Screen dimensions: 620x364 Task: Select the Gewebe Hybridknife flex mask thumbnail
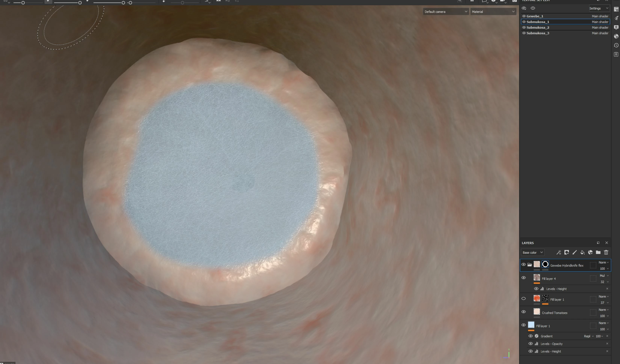coord(545,264)
